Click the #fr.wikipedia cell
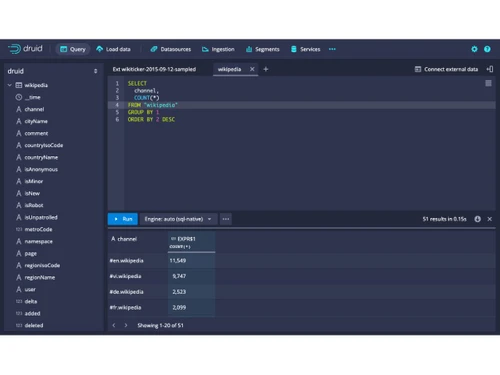 (x=125, y=307)
